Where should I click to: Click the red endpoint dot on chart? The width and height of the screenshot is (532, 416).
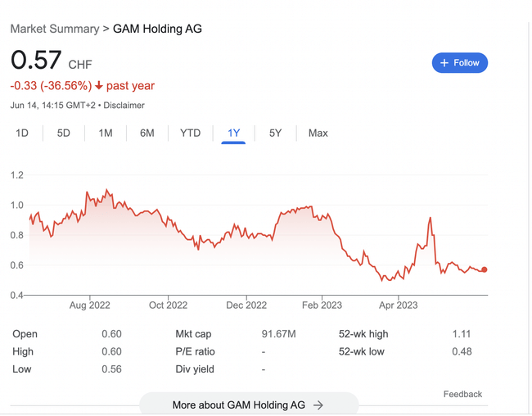[485, 269]
